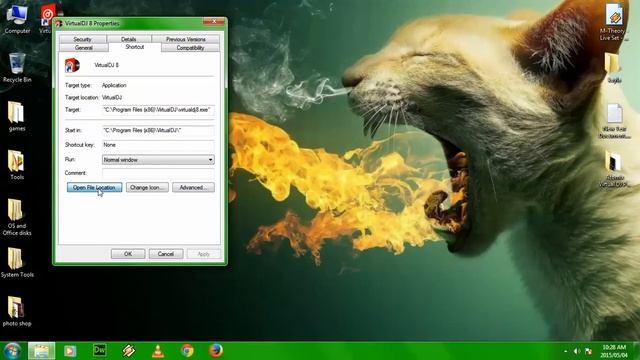The width and height of the screenshot is (640, 360).
Task: Cancel the VirtualDJ 8 Properties dialog
Action: click(x=166, y=254)
